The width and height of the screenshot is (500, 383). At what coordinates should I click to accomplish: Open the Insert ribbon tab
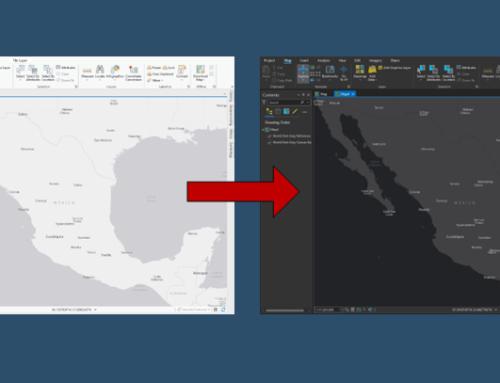pyautogui.click(x=304, y=61)
